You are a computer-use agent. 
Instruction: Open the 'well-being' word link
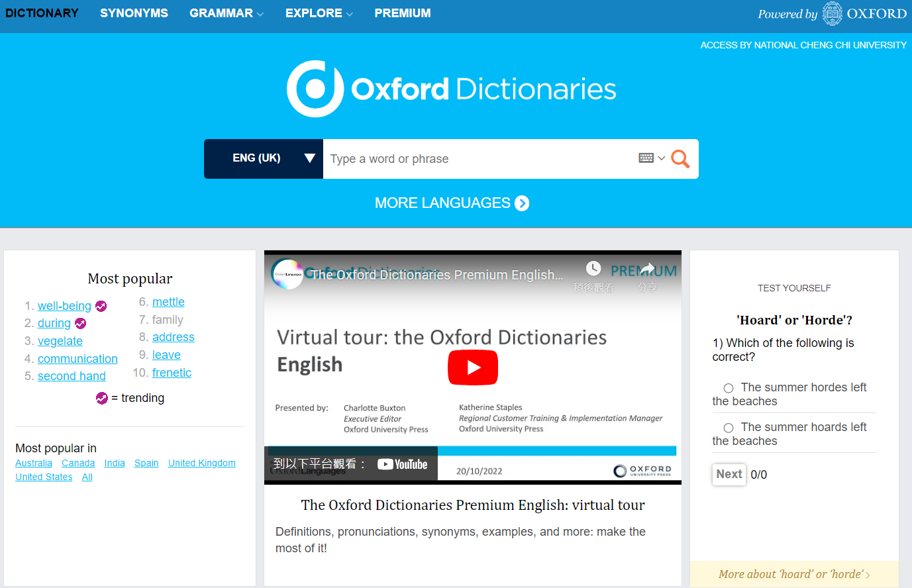pyautogui.click(x=64, y=306)
